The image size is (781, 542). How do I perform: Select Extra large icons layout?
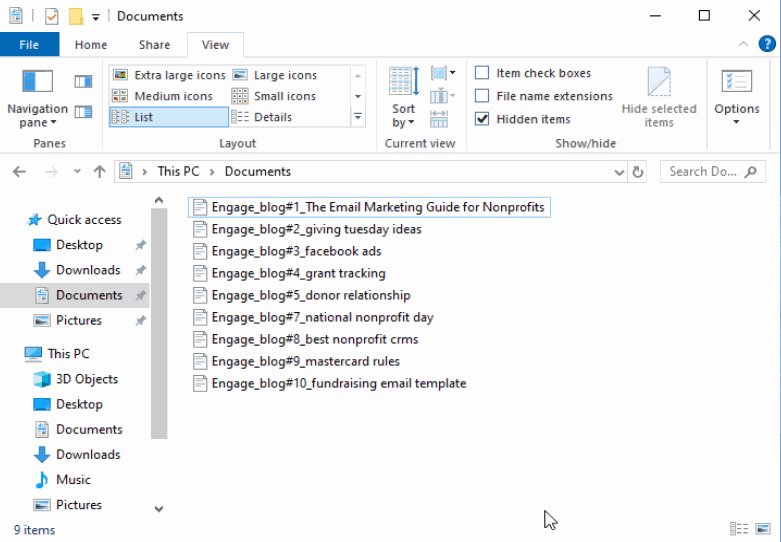click(169, 75)
